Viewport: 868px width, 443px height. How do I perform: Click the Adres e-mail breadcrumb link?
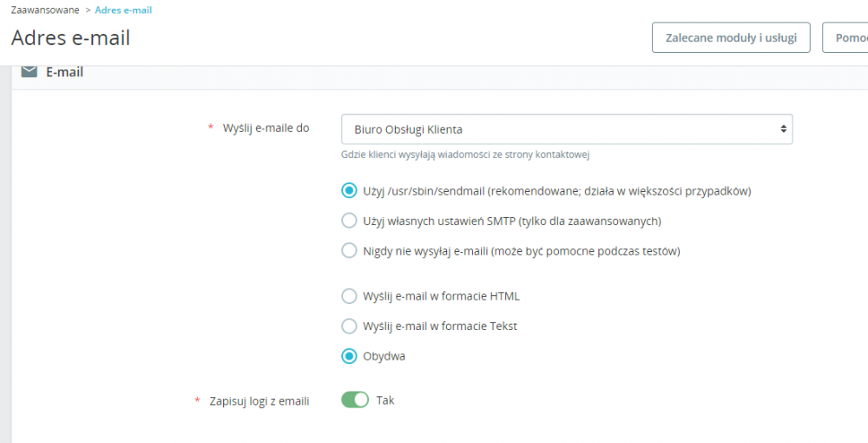123,10
